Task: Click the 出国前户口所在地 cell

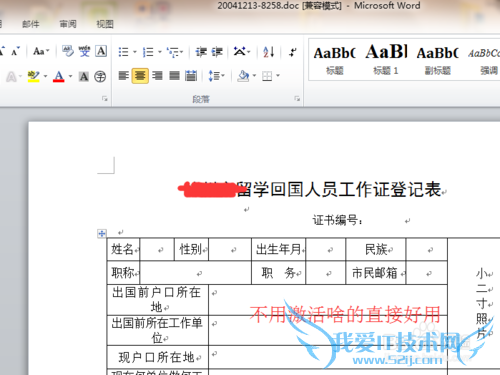Action: [x=158, y=299]
